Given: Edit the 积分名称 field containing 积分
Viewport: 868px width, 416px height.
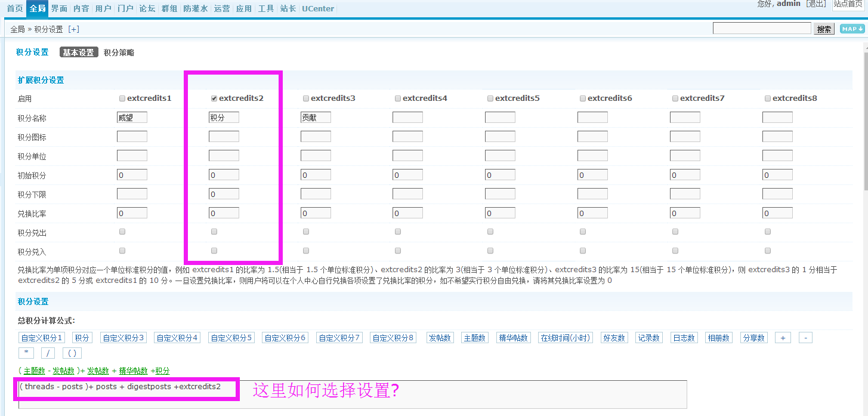Looking at the screenshot, I should (224, 118).
